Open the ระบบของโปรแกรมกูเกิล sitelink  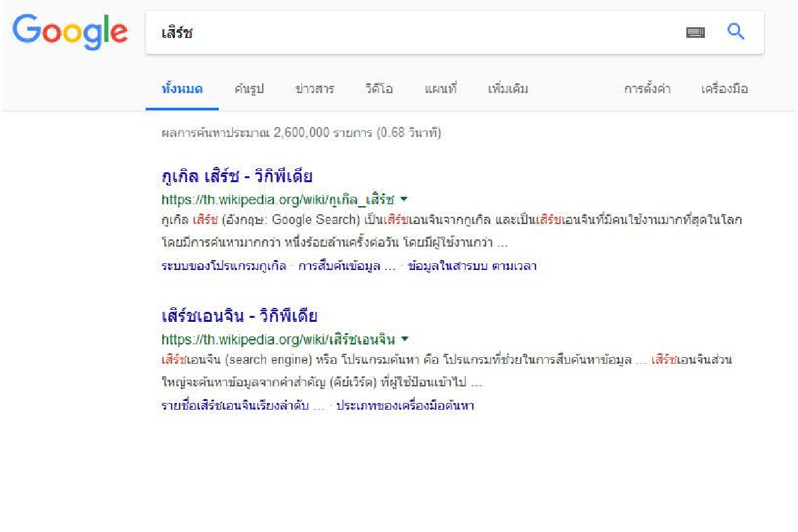[x=224, y=266]
